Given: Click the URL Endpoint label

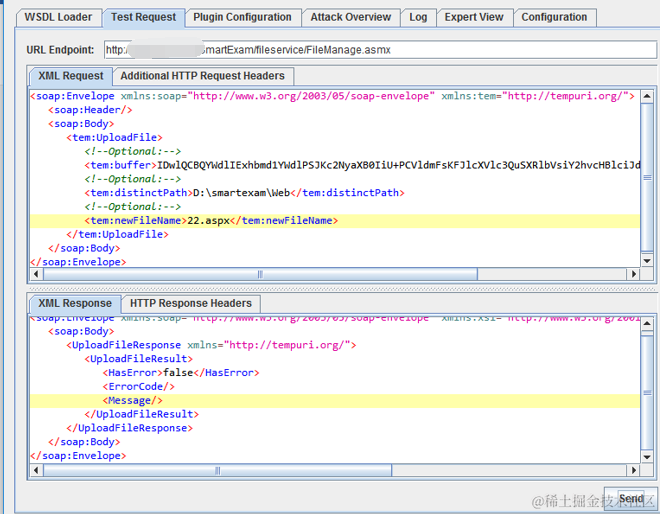Looking at the screenshot, I should (x=60, y=50).
